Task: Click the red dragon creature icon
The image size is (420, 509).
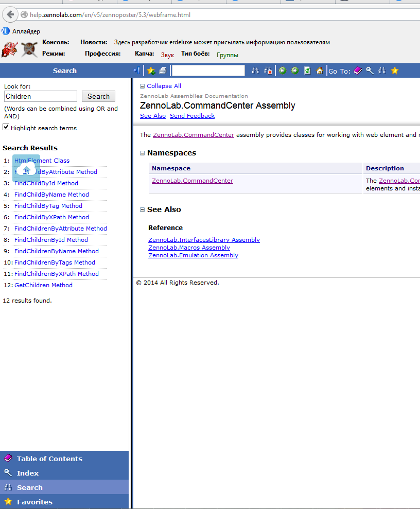Action: 9,50
